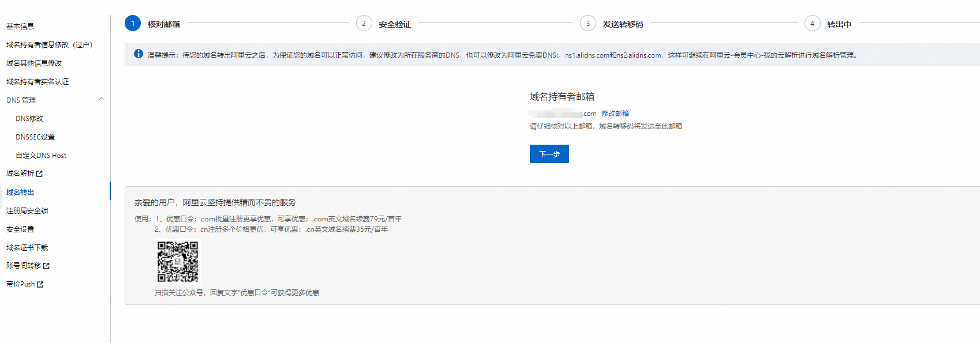Open 域名证书下载 in sidebar

click(27, 248)
